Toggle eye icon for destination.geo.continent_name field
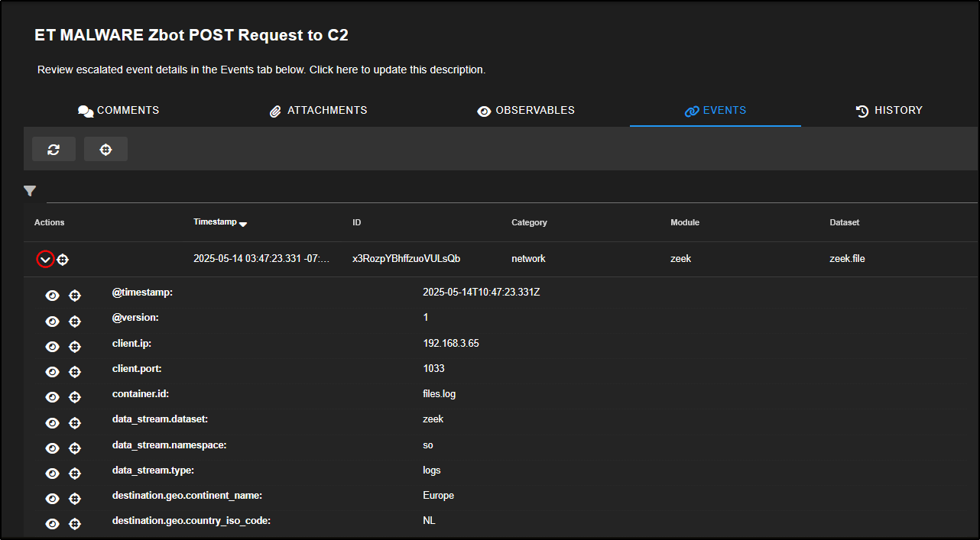 pos(52,499)
